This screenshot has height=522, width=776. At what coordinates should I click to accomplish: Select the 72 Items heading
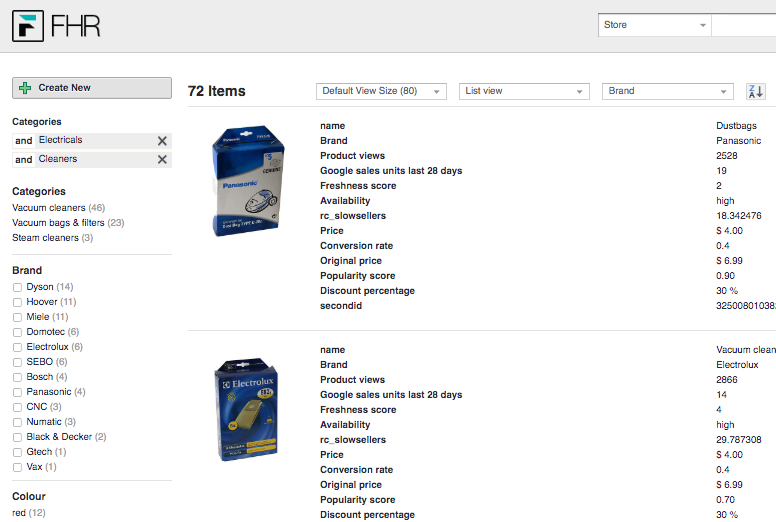point(217,91)
